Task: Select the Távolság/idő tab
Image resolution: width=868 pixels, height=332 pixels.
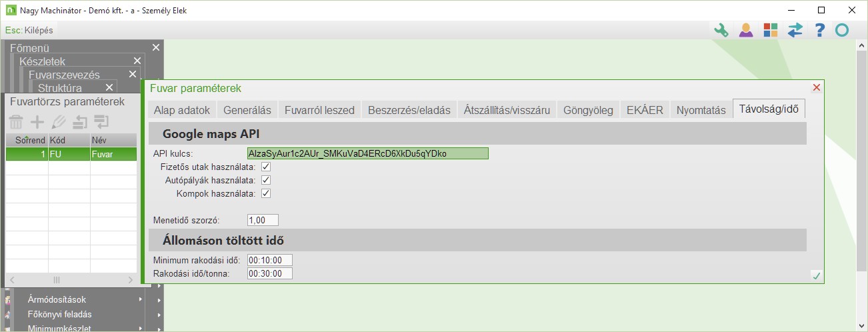Action: tap(769, 109)
